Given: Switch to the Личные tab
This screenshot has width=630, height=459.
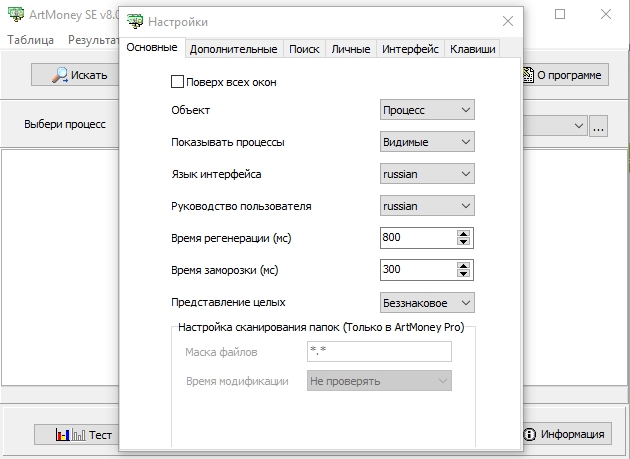Looking at the screenshot, I should tap(351, 49).
